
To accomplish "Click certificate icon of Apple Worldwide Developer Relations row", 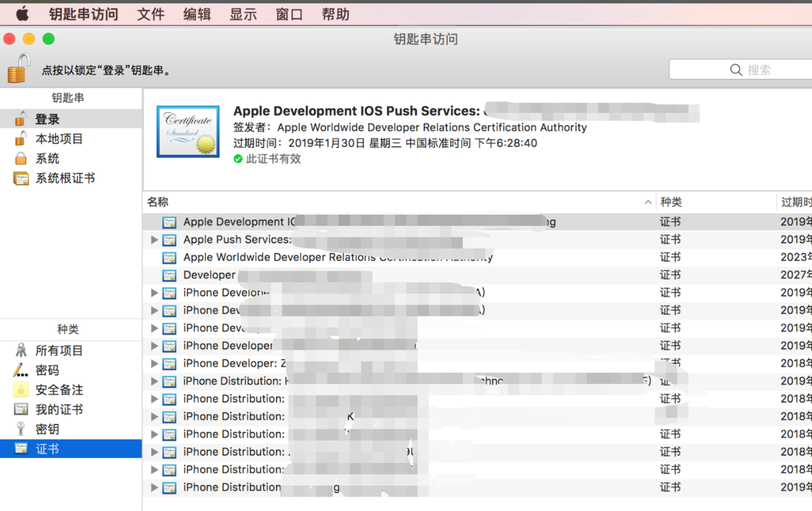I will pos(170,257).
